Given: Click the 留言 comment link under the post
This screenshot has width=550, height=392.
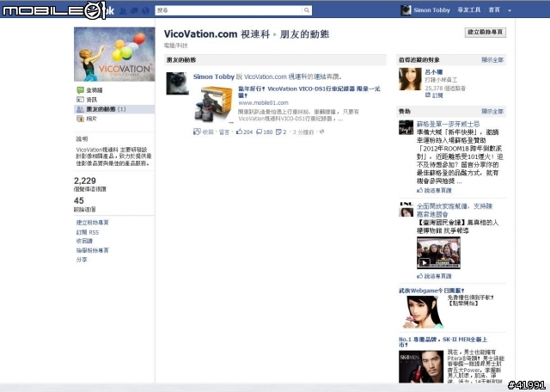Looking at the screenshot, I should tap(224, 132).
